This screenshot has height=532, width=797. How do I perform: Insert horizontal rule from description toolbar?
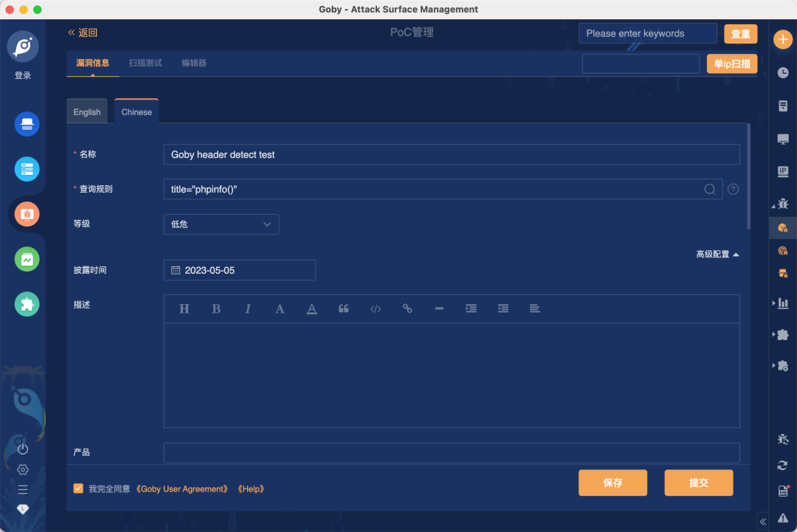pyautogui.click(x=439, y=308)
